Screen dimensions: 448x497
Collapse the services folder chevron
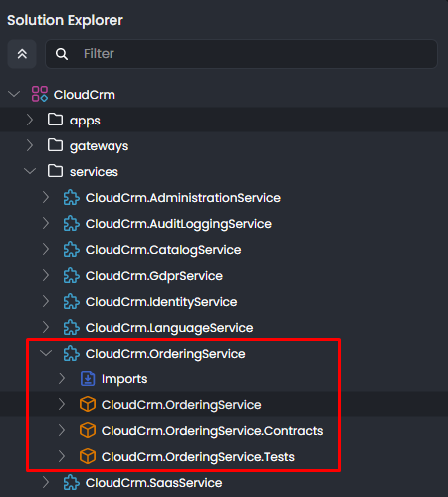tap(30, 171)
